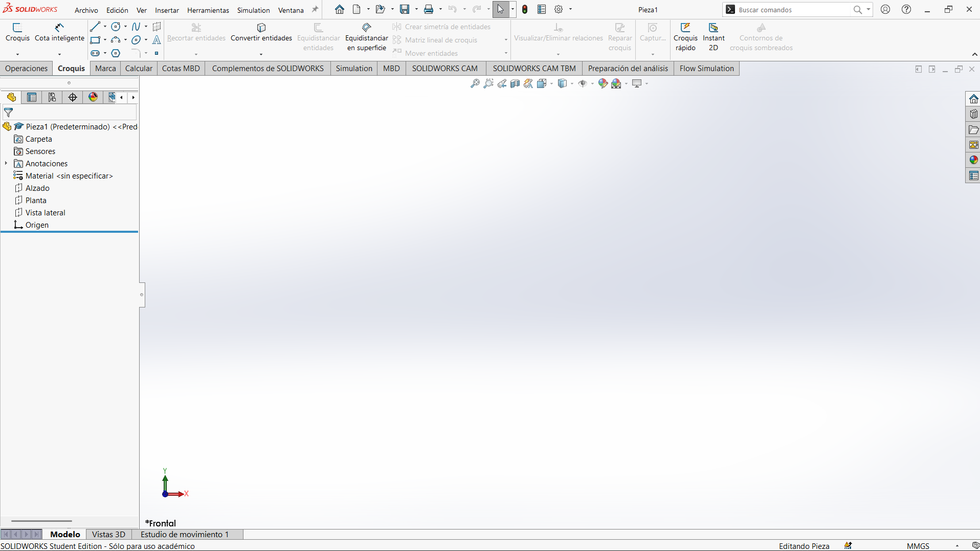This screenshot has width=980, height=551.
Task: Expand the Anotaciones tree node
Action: (6, 164)
